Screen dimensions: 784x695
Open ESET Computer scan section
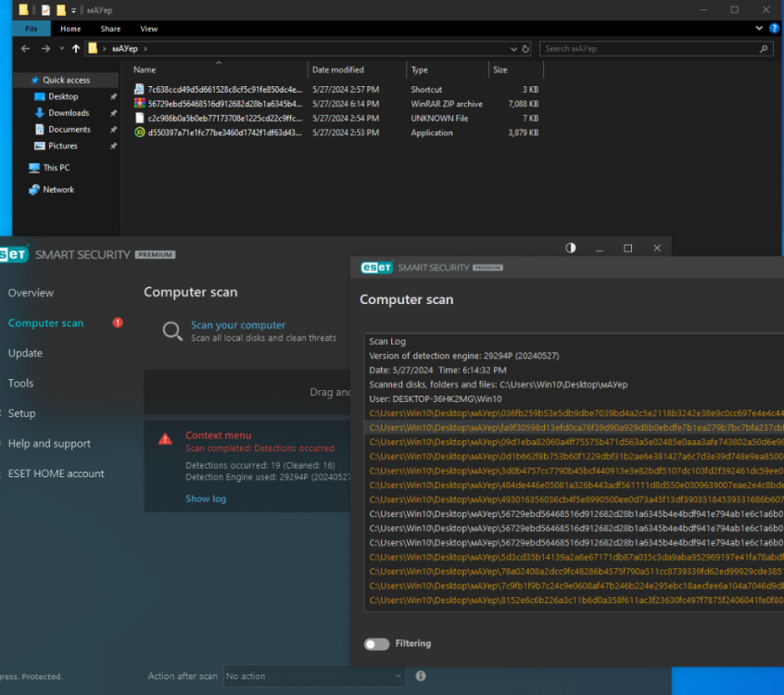[45, 323]
